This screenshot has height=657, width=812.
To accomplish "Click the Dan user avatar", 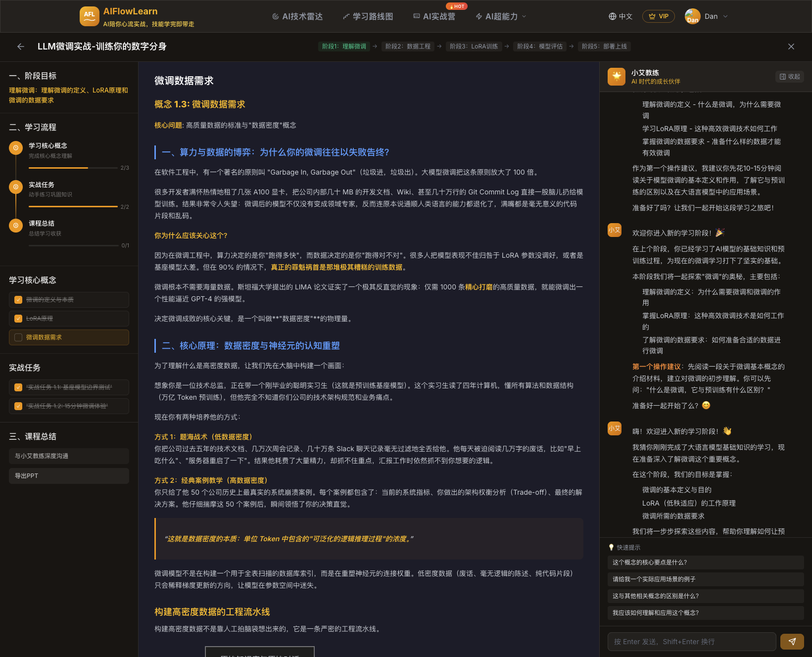I will pos(692,16).
